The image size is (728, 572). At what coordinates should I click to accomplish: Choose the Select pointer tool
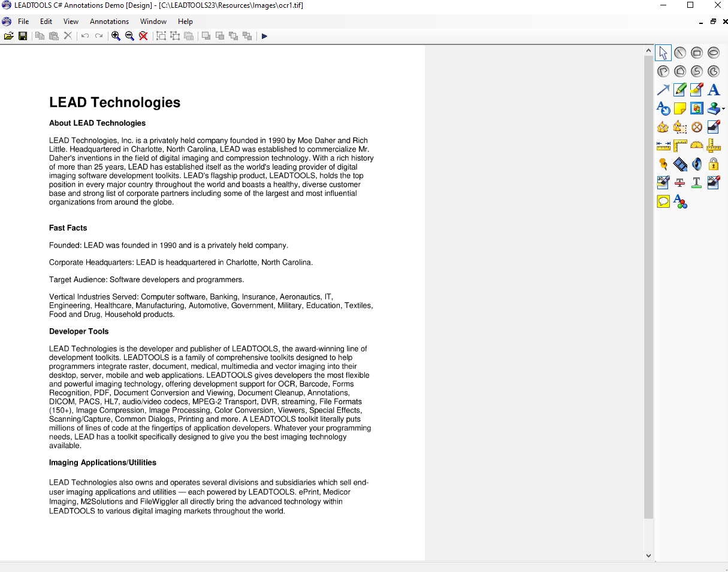pyautogui.click(x=663, y=53)
